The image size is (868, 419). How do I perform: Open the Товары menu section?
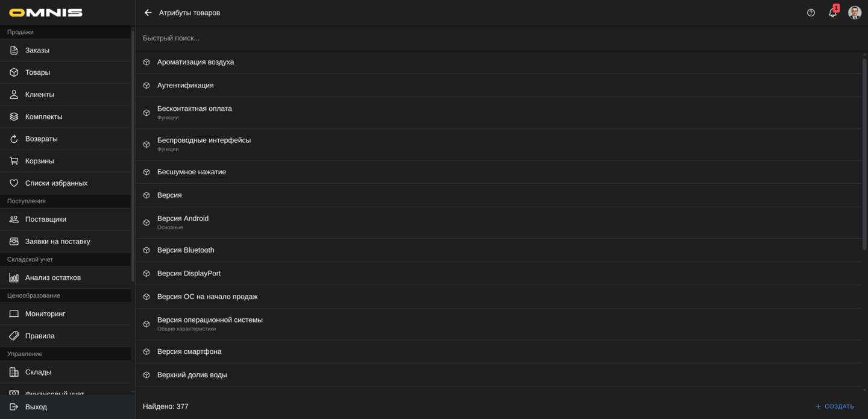coord(37,72)
